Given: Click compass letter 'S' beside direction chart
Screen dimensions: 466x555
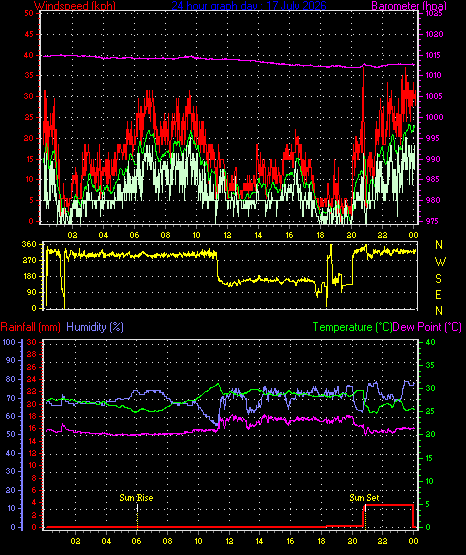Looking at the screenshot, I should coord(438,279).
